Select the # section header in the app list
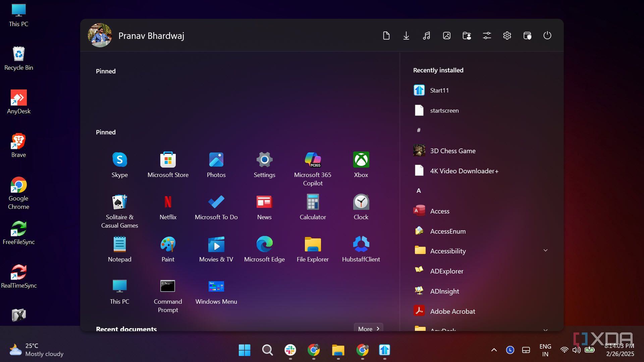This screenshot has height=362, width=644. (x=418, y=130)
